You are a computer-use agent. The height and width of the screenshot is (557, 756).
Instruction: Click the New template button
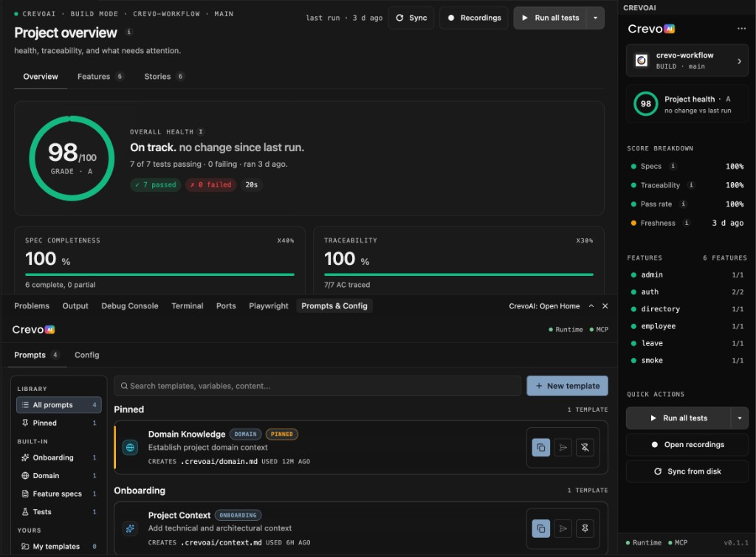[x=568, y=386]
